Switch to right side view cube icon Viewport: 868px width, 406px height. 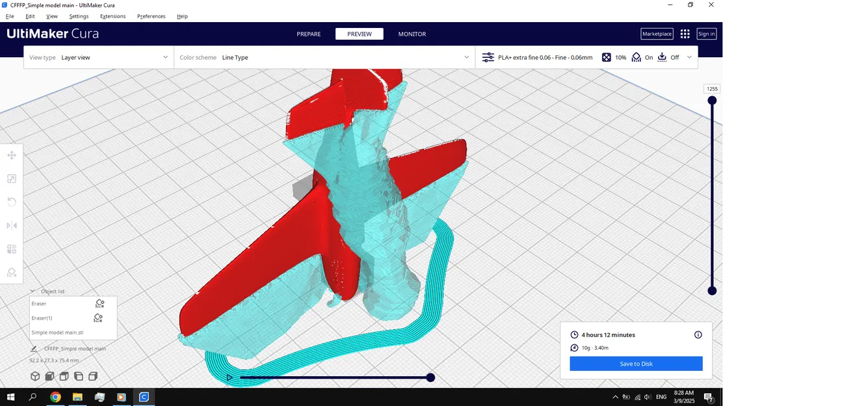93,376
